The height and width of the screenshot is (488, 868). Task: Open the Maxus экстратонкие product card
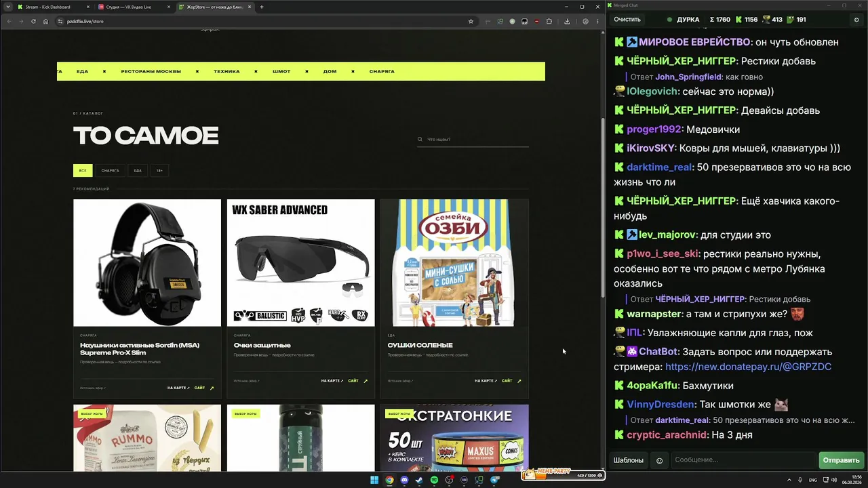(454, 438)
